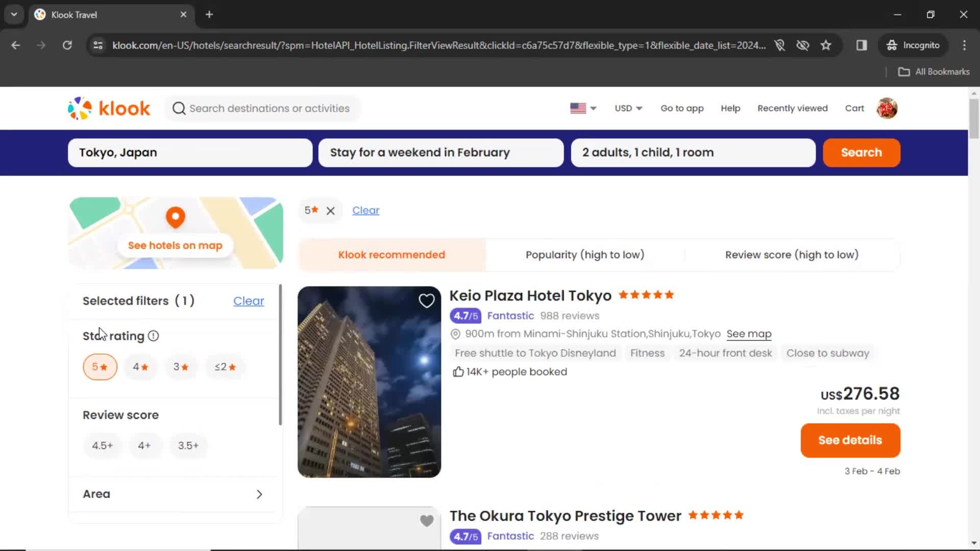Image resolution: width=980 pixels, height=551 pixels.
Task: Open the guests and rooms selector
Action: pos(693,153)
